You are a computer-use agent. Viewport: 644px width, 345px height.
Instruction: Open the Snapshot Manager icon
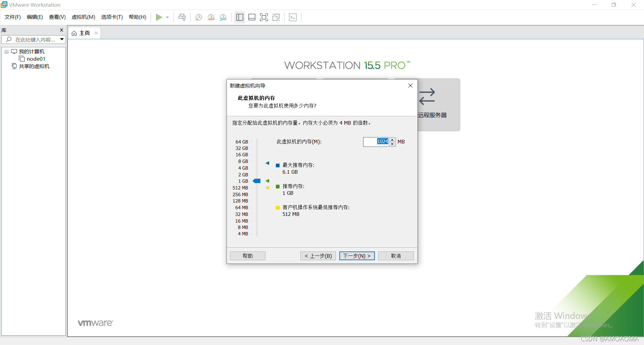223,17
